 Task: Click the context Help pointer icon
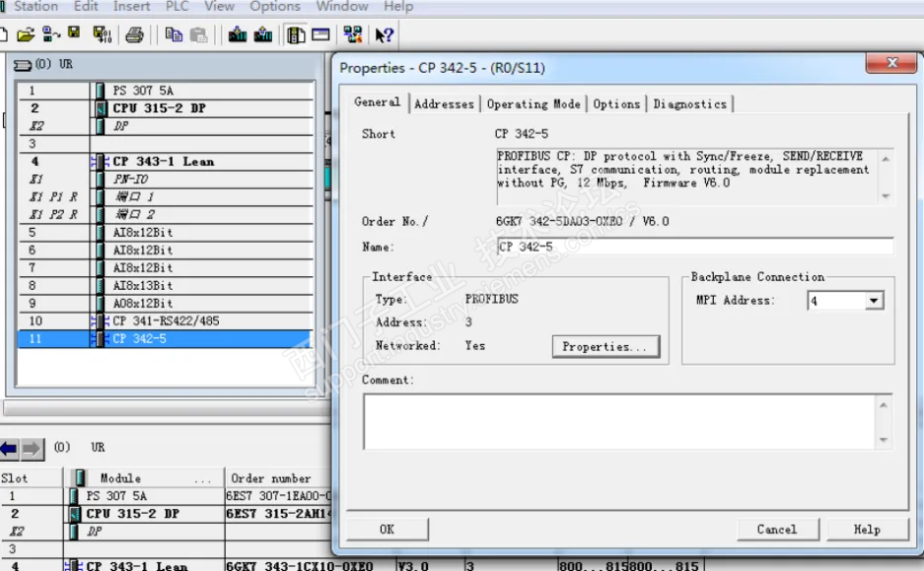pyautogui.click(x=384, y=36)
